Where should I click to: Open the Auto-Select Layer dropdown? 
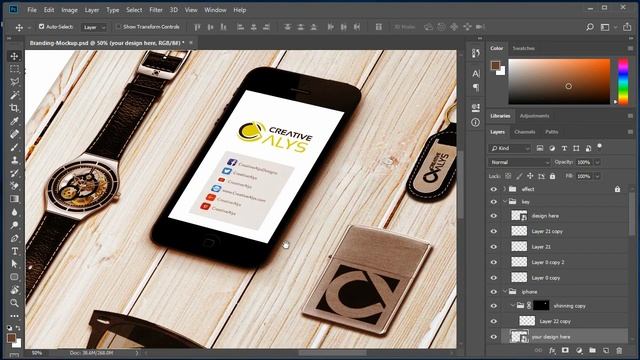94,27
